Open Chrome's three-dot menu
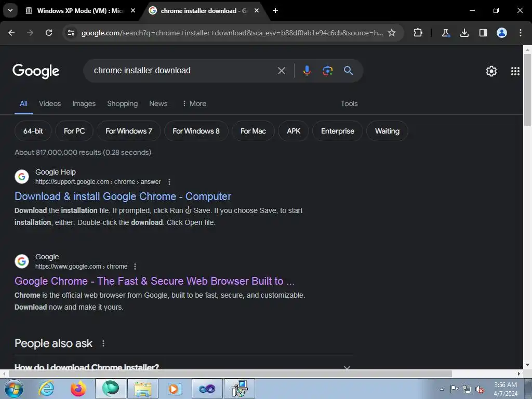 tap(521, 33)
